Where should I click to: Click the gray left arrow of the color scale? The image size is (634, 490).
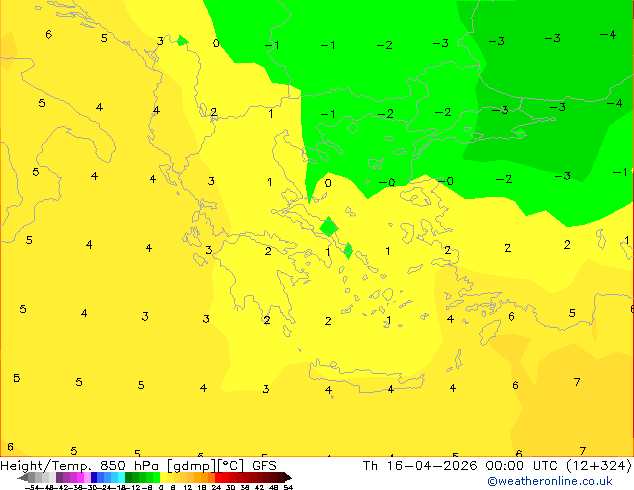(x=23, y=478)
